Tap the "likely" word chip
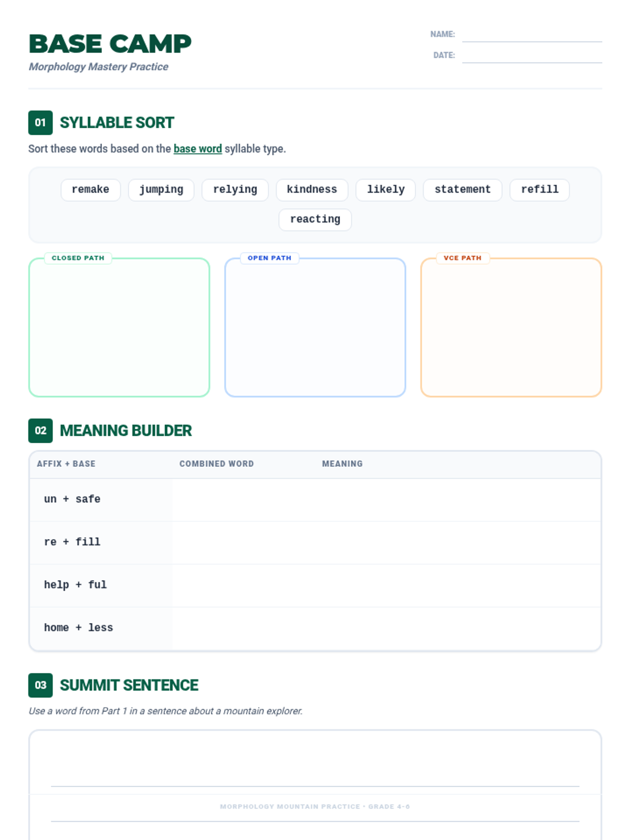Viewport: 630px width, 840px height. (x=385, y=190)
